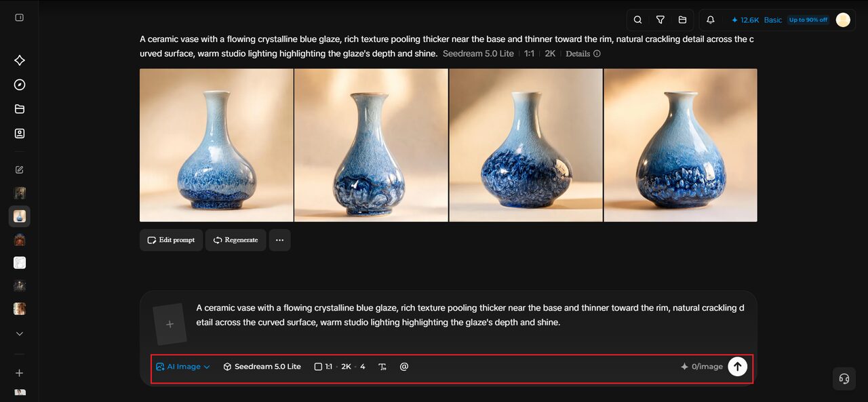Open the 1:1 2K 4 size settings
This screenshot has height=402, width=868.
click(x=340, y=367)
